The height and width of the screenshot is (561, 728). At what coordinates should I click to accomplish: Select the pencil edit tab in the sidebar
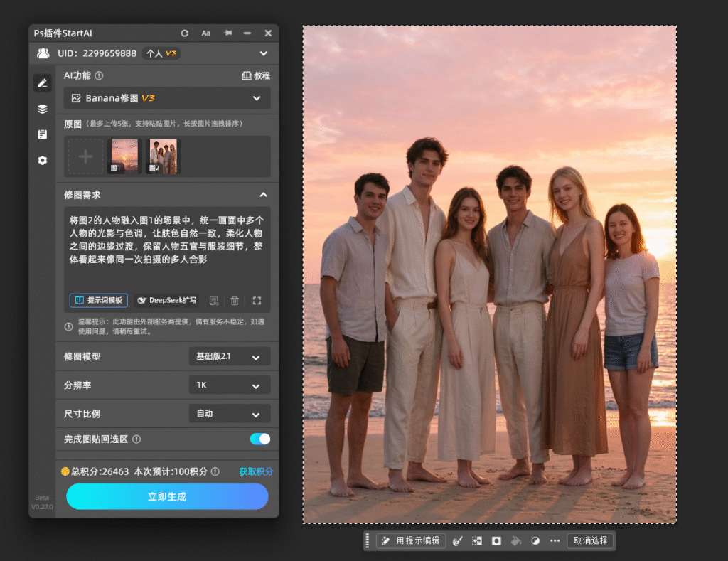coord(42,83)
